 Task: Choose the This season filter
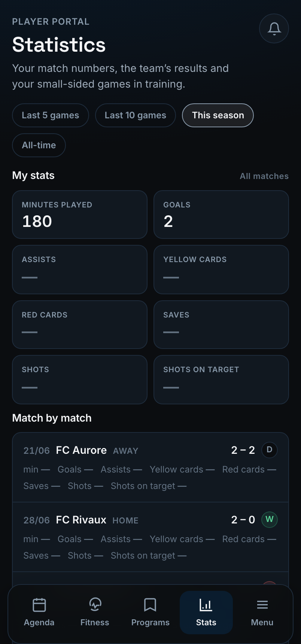[x=218, y=115]
